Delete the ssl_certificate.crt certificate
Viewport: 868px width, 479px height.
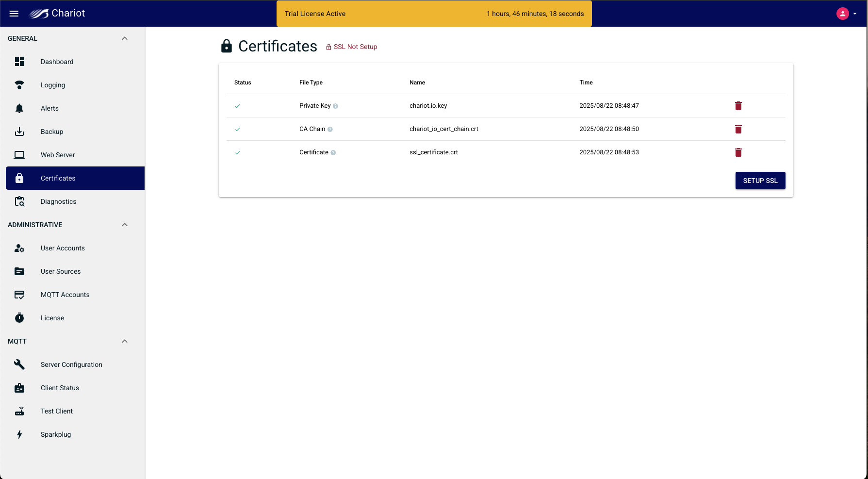click(738, 152)
